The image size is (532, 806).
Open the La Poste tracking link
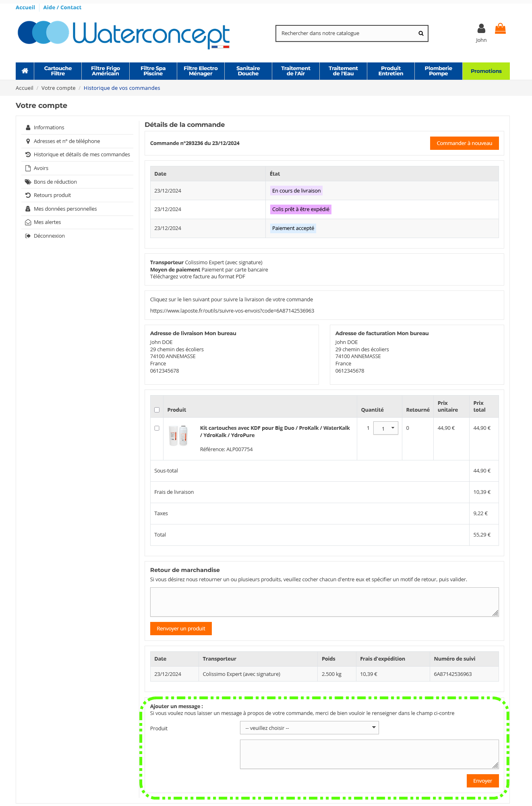click(x=232, y=311)
